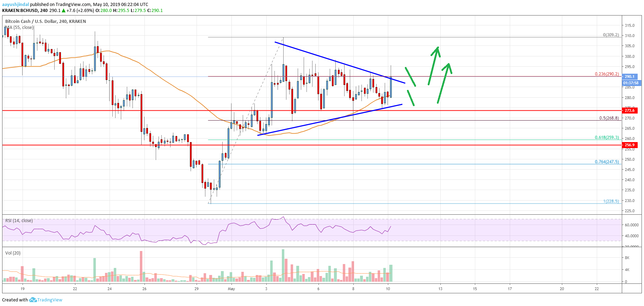Click the KRAKEN:BCHUSD symbol in header
The height and width of the screenshot is (306, 644).
20,10
